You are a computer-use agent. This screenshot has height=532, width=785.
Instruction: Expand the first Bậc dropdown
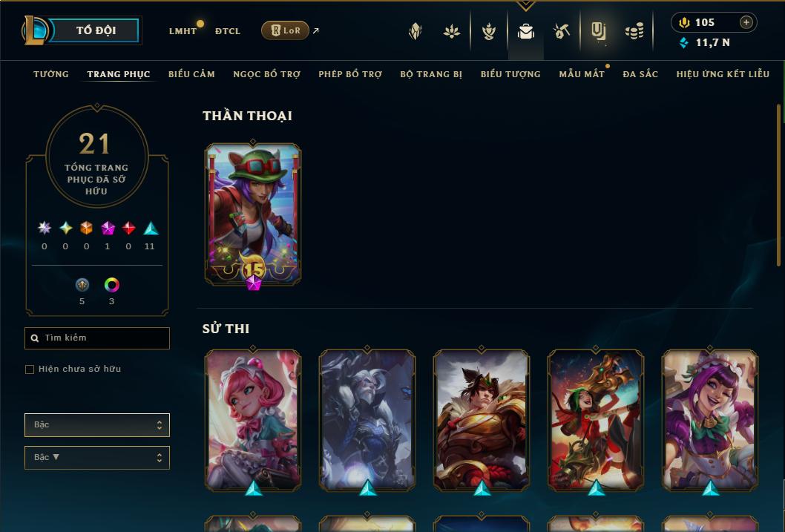coord(97,425)
